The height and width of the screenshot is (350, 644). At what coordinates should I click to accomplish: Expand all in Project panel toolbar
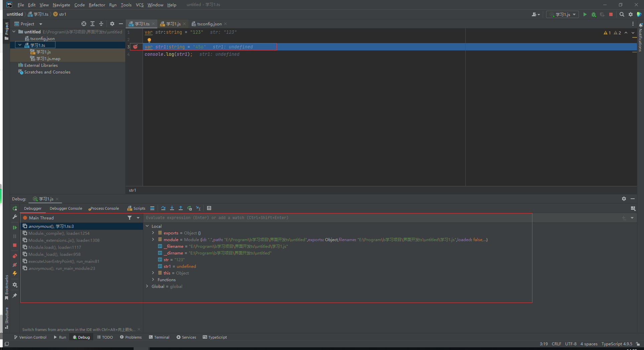click(x=93, y=24)
